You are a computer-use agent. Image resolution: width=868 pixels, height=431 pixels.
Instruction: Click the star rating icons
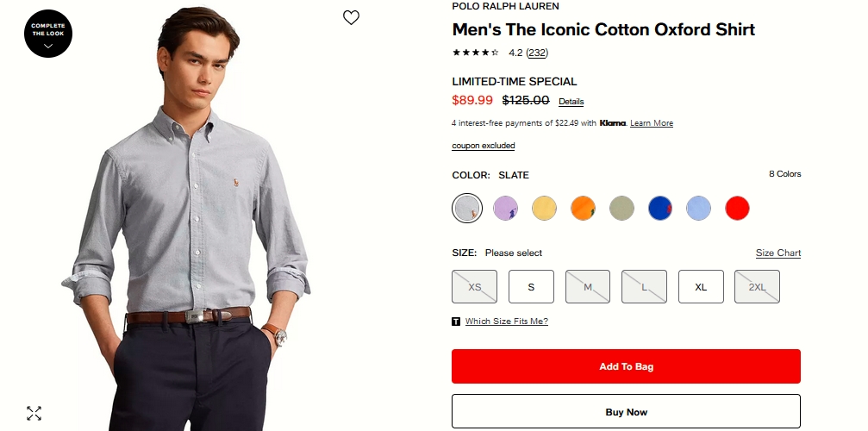(x=476, y=53)
